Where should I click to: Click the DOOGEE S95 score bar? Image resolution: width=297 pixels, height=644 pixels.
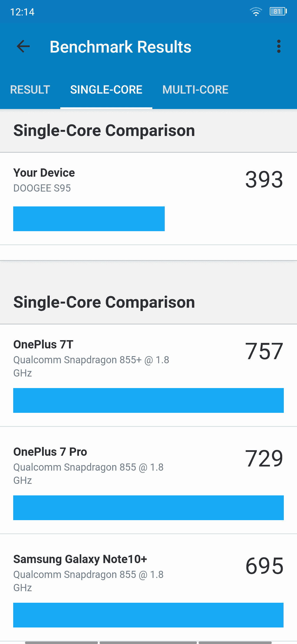click(x=89, y=219)
